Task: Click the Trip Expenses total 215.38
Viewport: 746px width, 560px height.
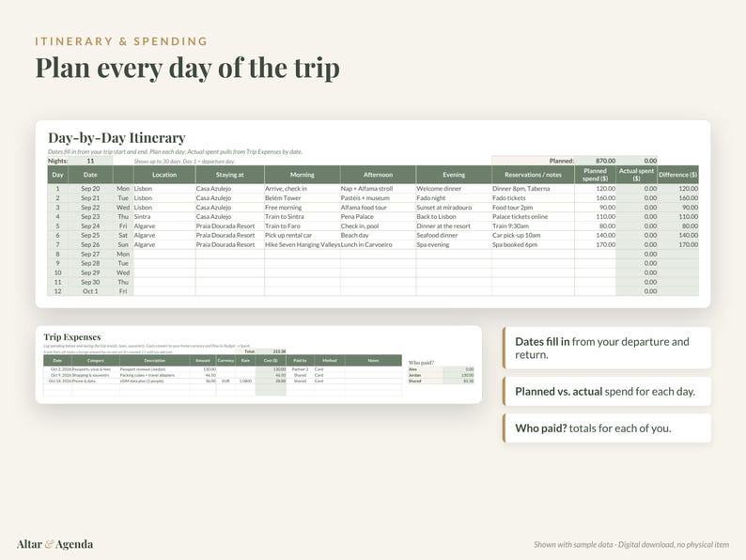Action: click(x=272, y=351)
